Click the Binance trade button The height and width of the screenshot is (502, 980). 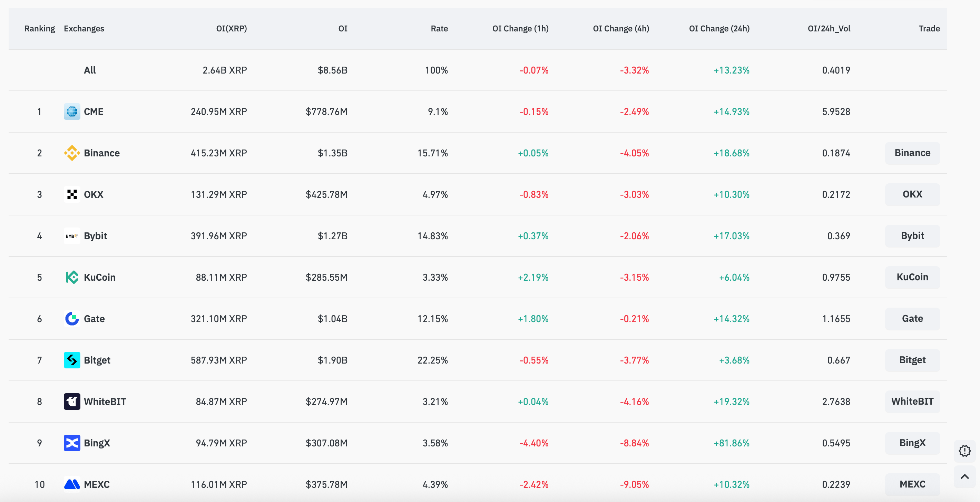[912, 153]
